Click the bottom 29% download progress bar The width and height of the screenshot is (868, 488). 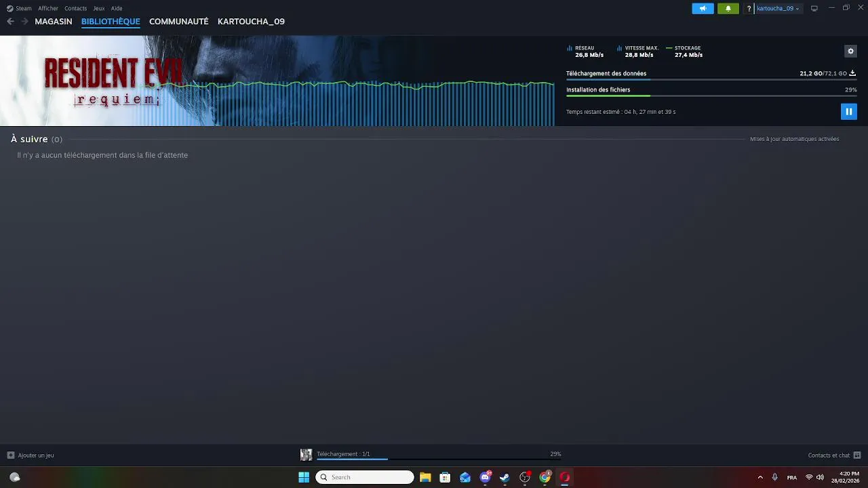pos(439,460)
